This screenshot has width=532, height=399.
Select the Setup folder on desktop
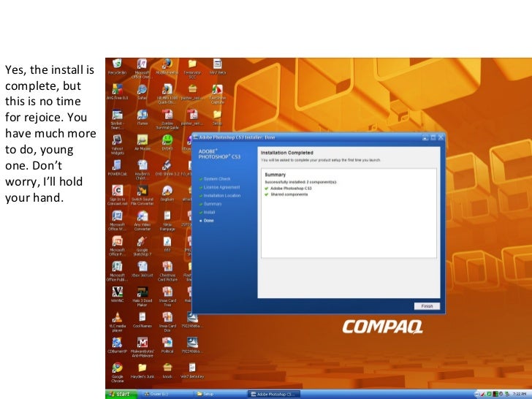(218, 117)
